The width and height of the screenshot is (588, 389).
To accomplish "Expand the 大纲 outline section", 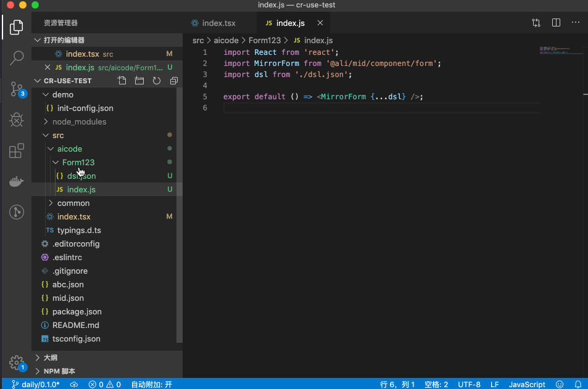I will 51,358.
